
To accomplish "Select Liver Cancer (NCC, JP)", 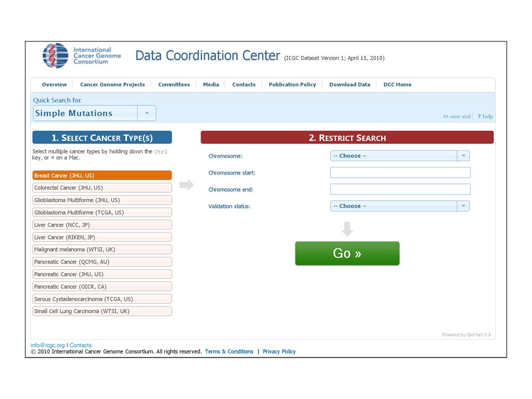I will [102, 225].
